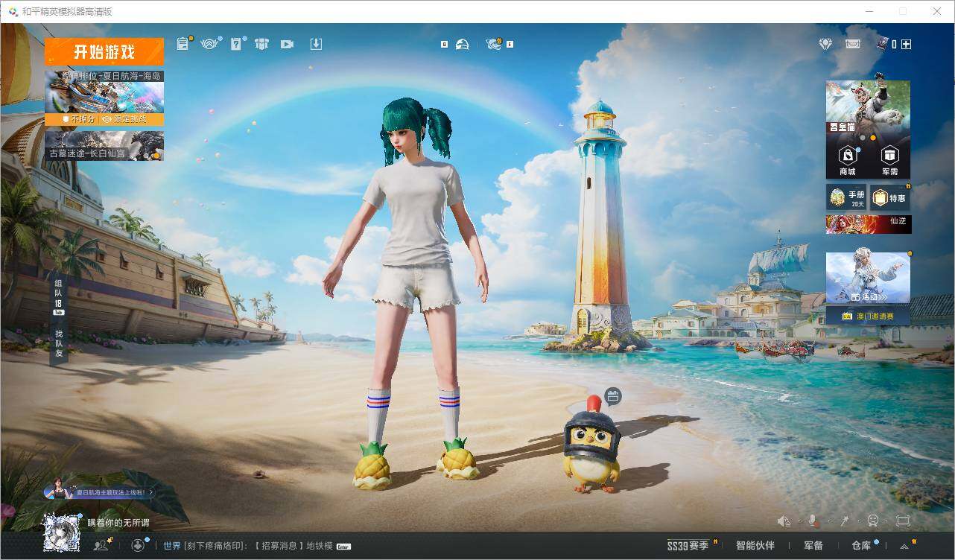This screenshot has height=560, width=955.
Task: Open the question-mark card icon
Action: coord(236,44)
